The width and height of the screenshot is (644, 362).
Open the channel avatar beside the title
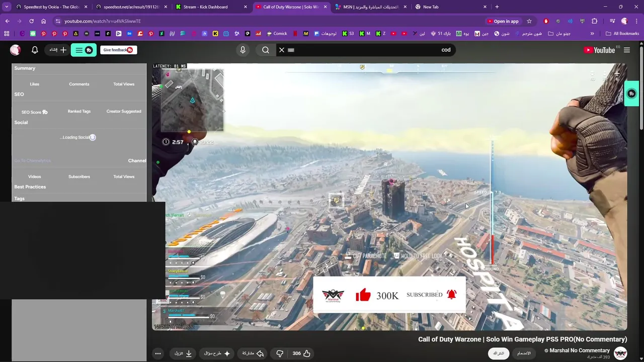[620, 353]
